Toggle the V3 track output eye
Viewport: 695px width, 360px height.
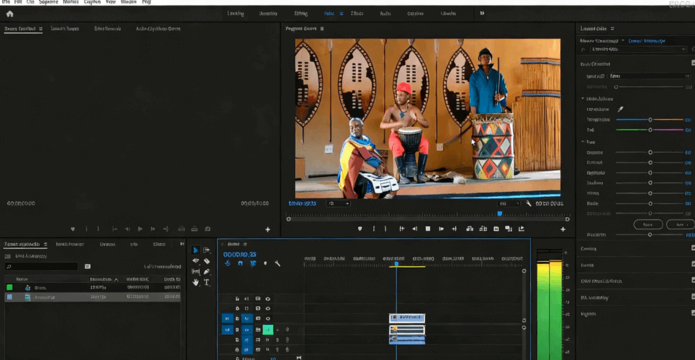(x=268, y=299)
